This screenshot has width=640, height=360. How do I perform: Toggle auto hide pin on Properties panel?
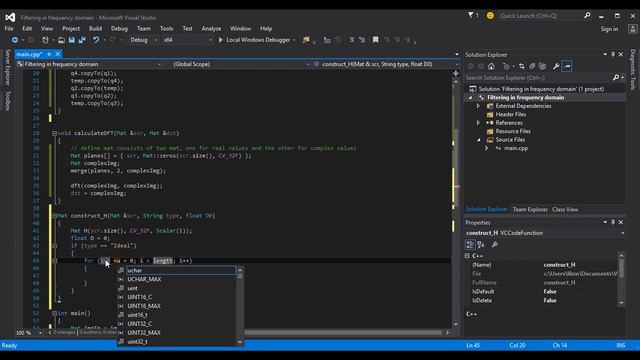(613, 222)
